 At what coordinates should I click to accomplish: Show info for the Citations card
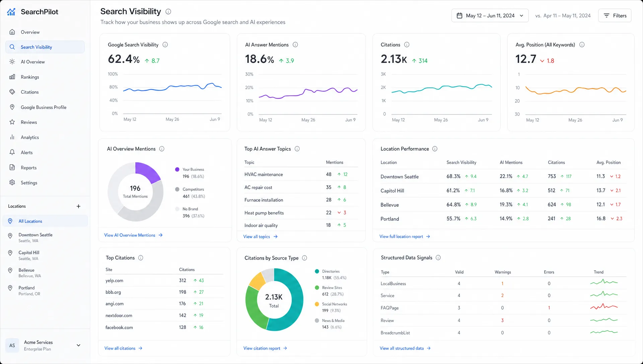coord(407,45)
